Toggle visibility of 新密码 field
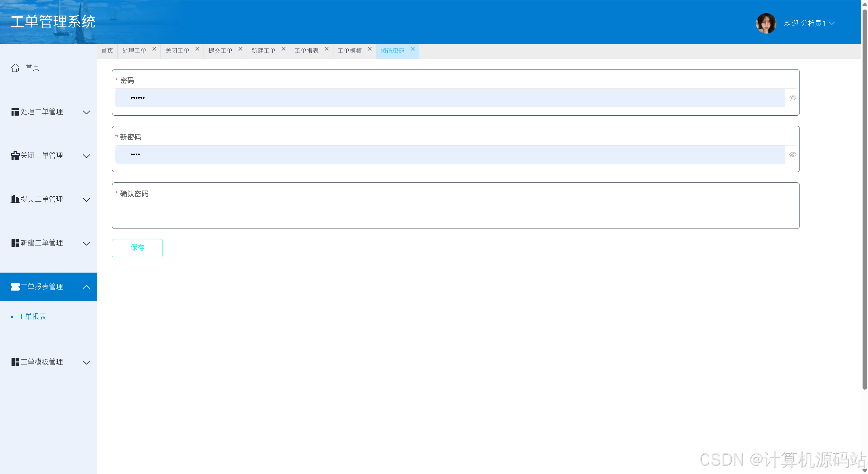The height and width of the screenshot is (474, 868). click(792, 155)
